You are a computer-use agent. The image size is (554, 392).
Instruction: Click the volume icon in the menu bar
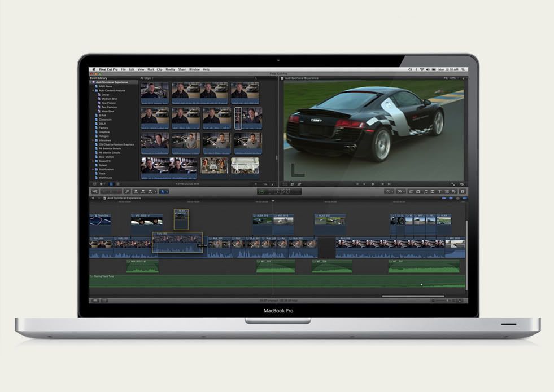click(428, 69)
